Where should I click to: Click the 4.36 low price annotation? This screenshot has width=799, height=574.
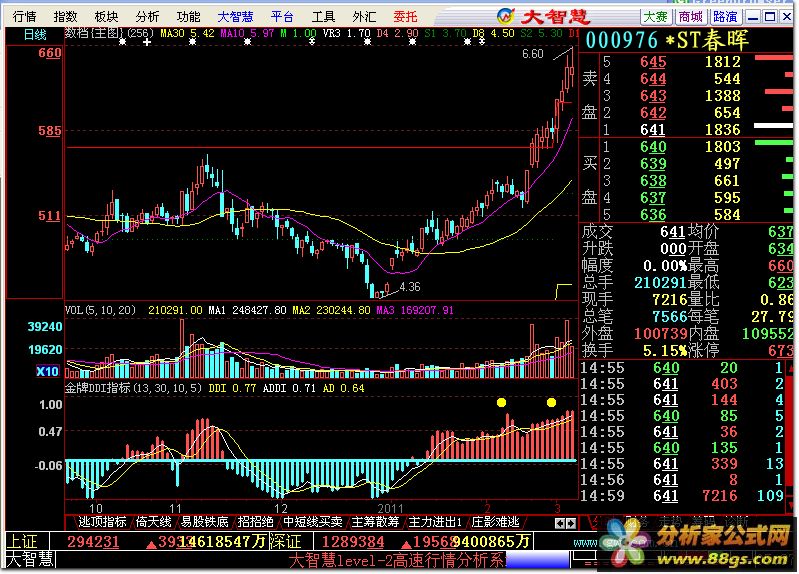pos(410,287)
